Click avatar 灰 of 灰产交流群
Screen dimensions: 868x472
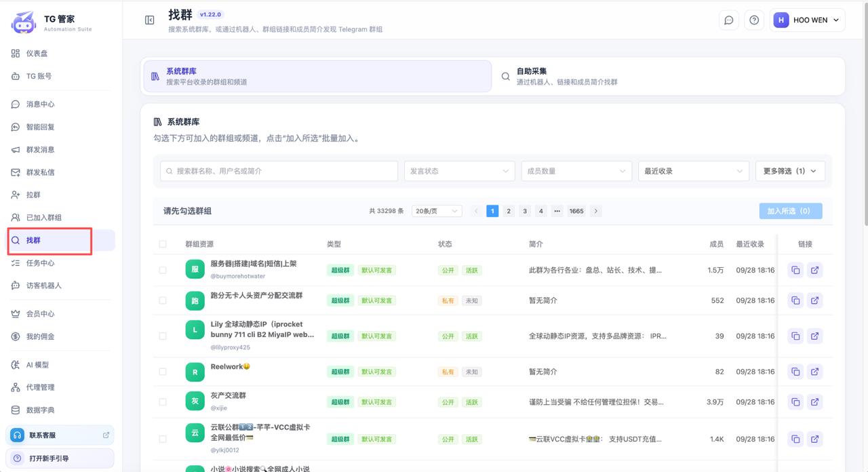point(195,401)
